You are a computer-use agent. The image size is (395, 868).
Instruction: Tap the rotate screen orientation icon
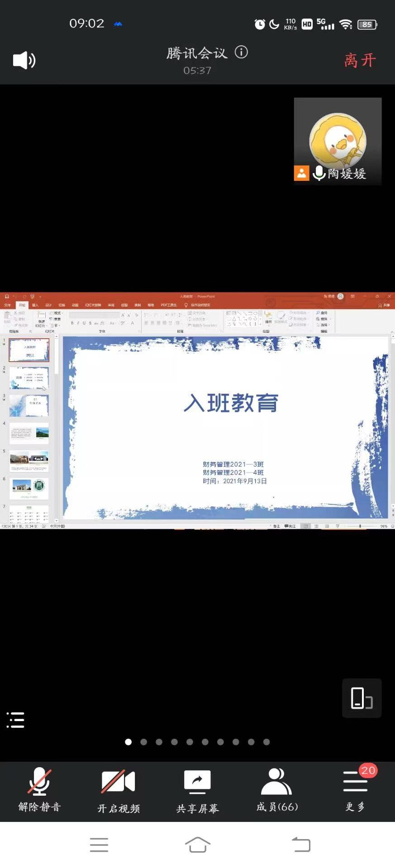tap(362, 698)
